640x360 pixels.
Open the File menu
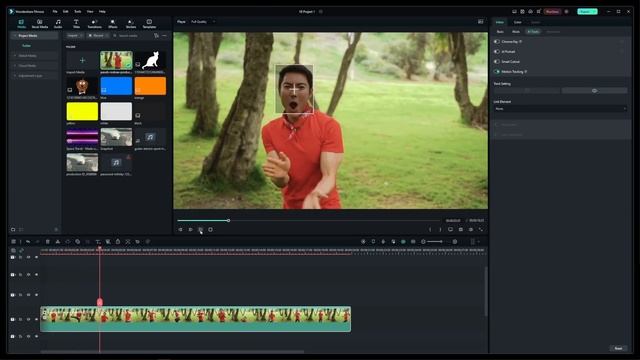point(55,11)
